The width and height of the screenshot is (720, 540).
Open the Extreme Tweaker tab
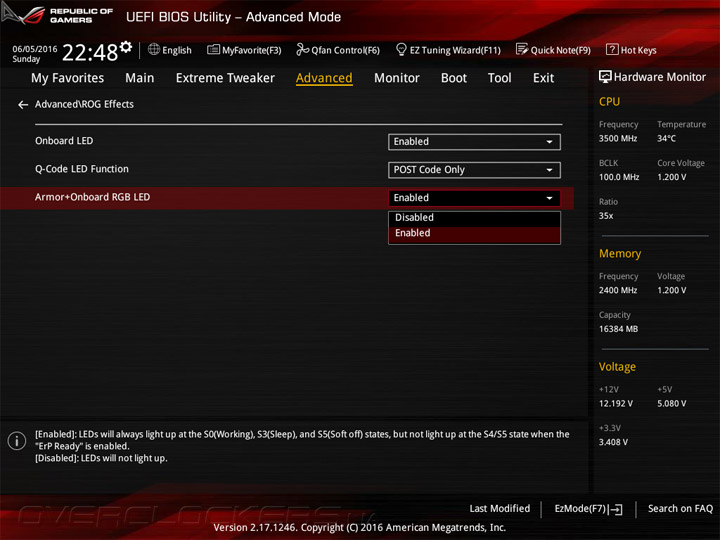[x=225, y=78]
